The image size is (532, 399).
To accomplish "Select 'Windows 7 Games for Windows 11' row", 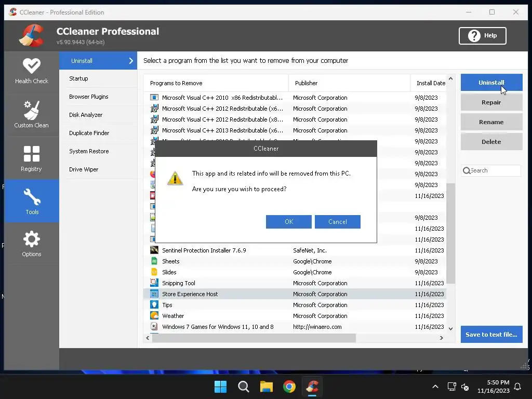I will pyautogui.click(x=295, y=326).
